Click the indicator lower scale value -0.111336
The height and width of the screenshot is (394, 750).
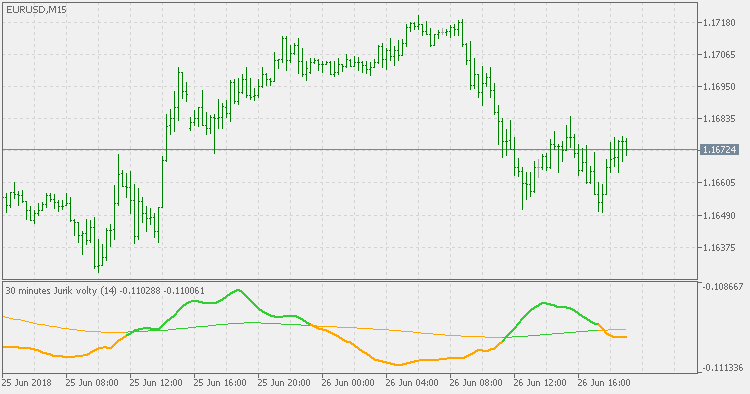[x=722, y=368]
